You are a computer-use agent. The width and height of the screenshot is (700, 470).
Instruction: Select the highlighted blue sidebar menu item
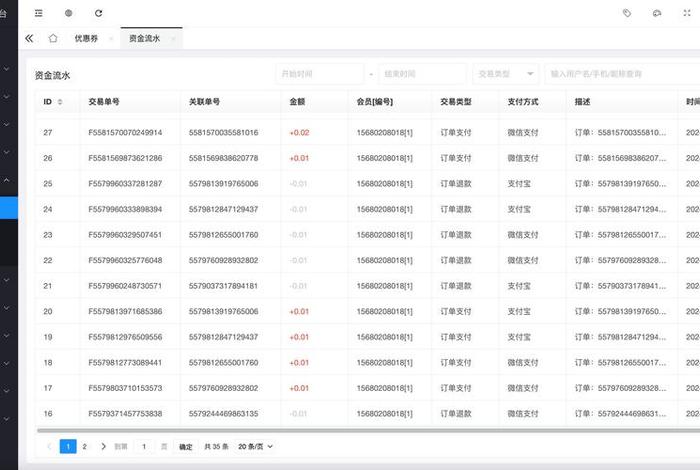(9, 208)
